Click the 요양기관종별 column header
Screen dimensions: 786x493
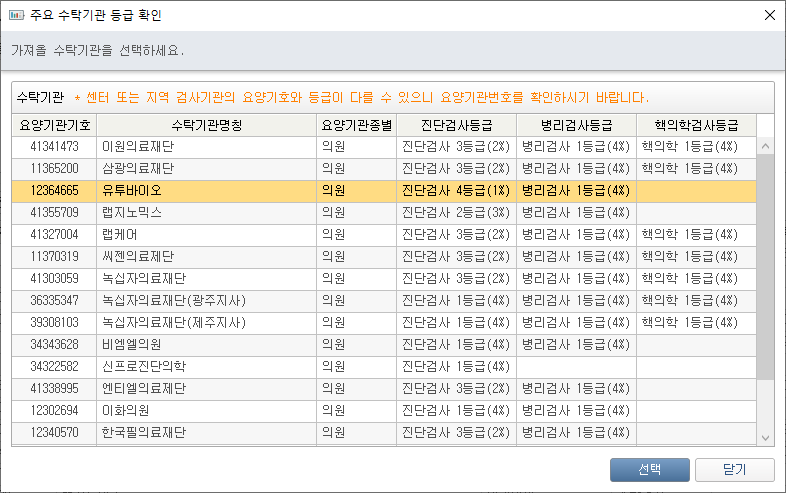click(x=357, y=125)
